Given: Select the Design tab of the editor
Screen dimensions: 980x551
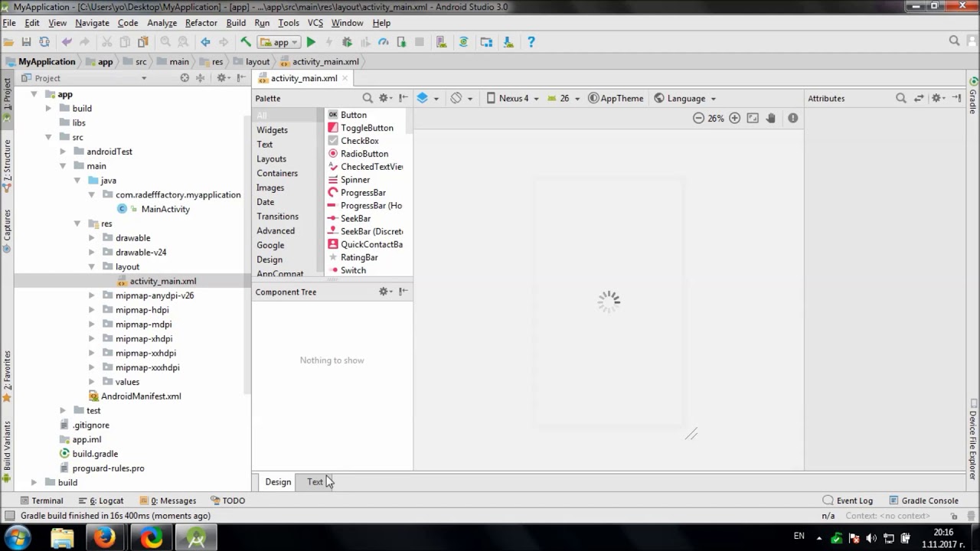Looking at the screenshot, I should (x=278, y=482).
